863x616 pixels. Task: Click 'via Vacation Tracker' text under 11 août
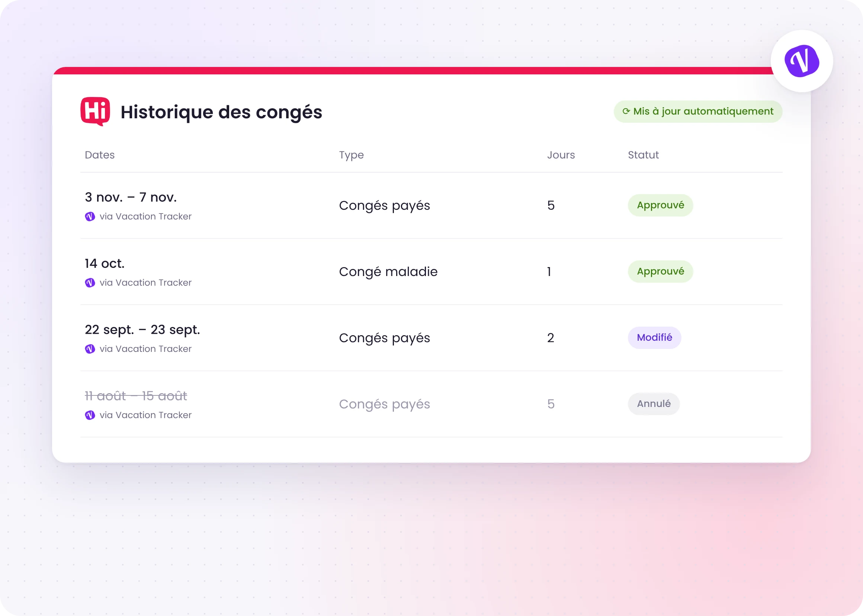145,416
